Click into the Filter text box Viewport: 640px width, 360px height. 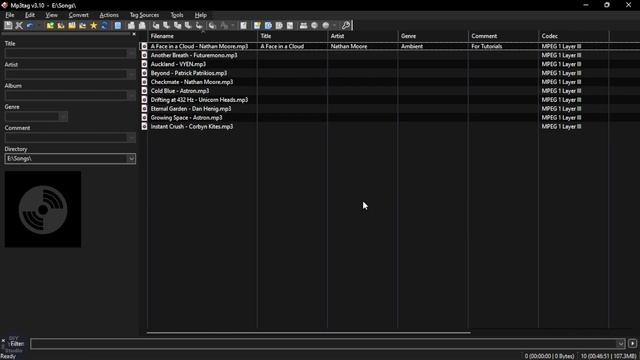click(323, 344)
